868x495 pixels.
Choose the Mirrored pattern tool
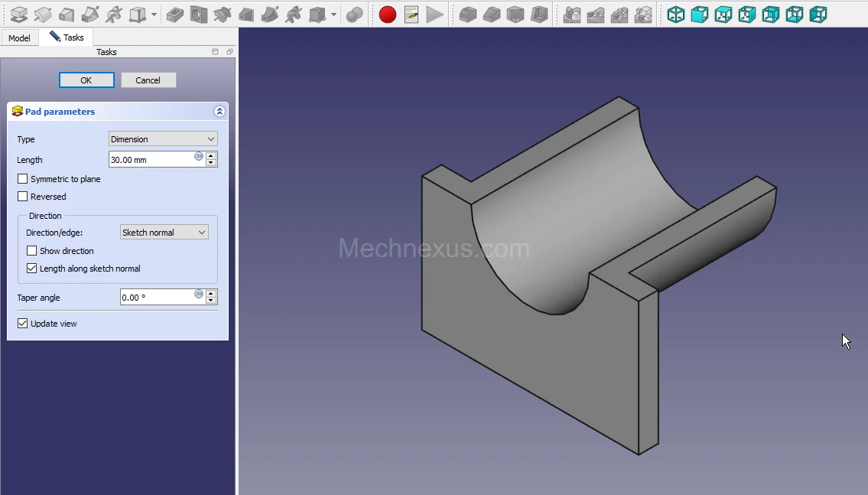pos(572,14)
